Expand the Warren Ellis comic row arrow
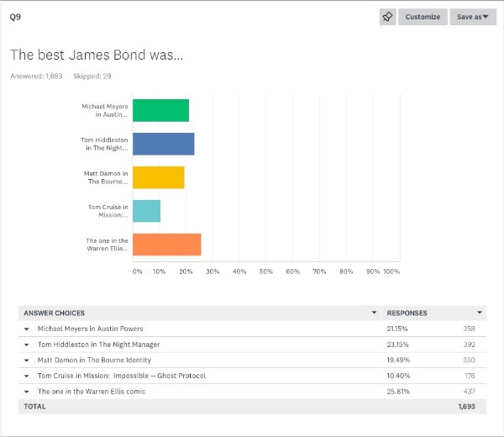 tap(27, 392)
